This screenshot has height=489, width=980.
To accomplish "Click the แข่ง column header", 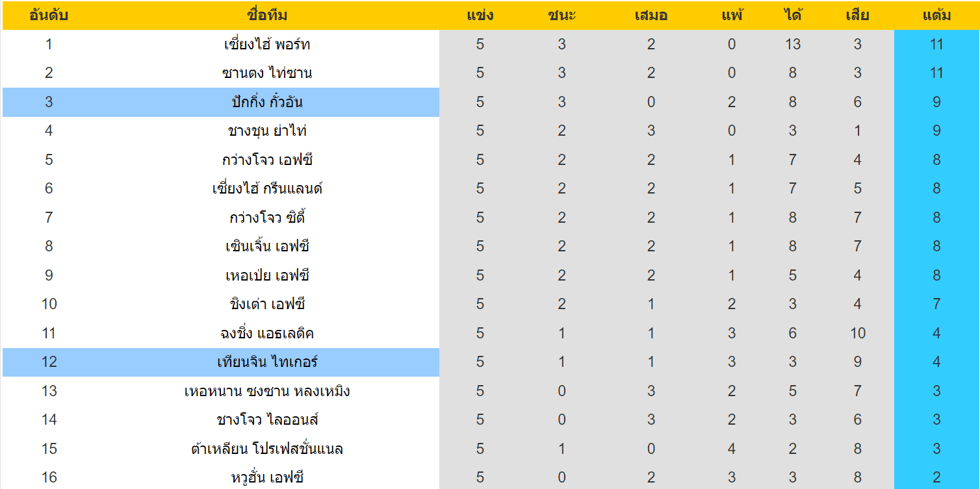I will pos(480,16).
